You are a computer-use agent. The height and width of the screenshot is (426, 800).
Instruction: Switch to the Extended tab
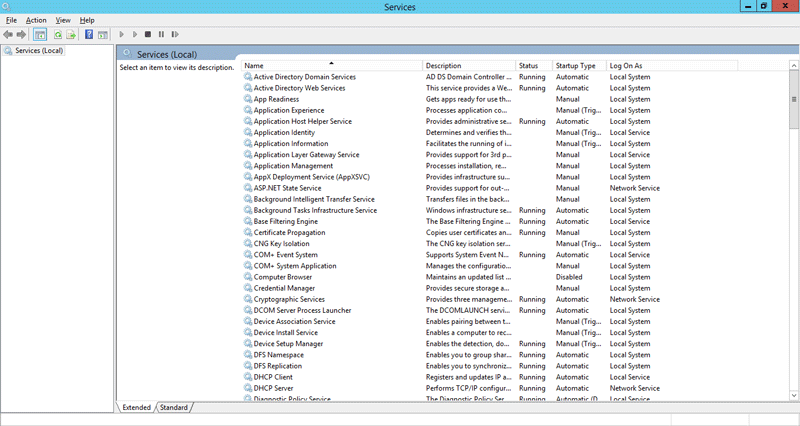tap(136, 407)
